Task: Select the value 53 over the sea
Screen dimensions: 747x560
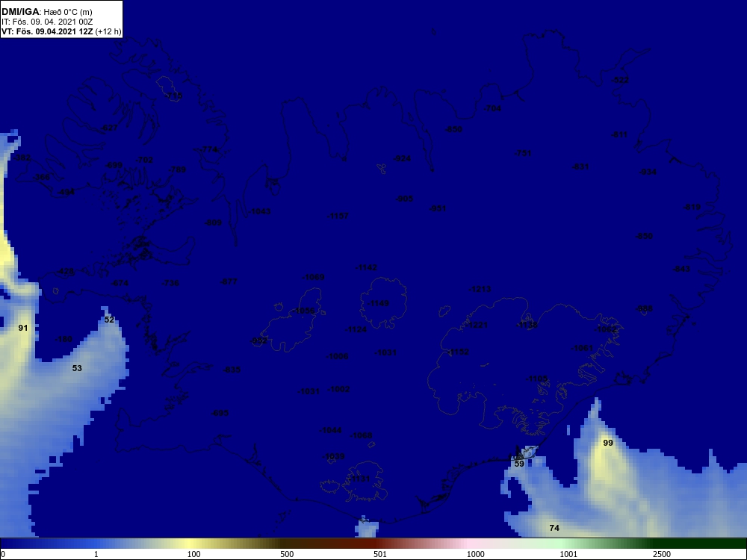Action: pos(77,368)
